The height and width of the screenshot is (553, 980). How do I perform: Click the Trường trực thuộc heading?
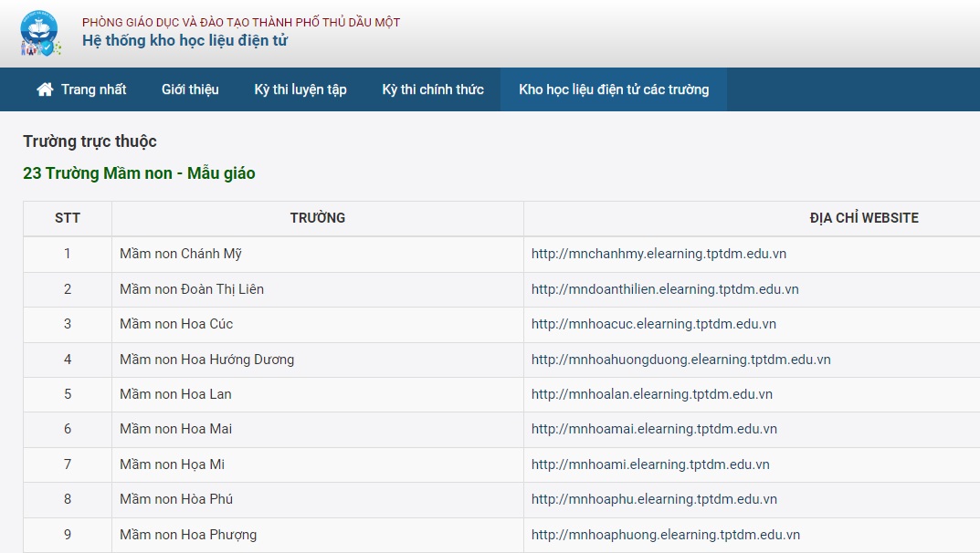click(x=90, y=141)
